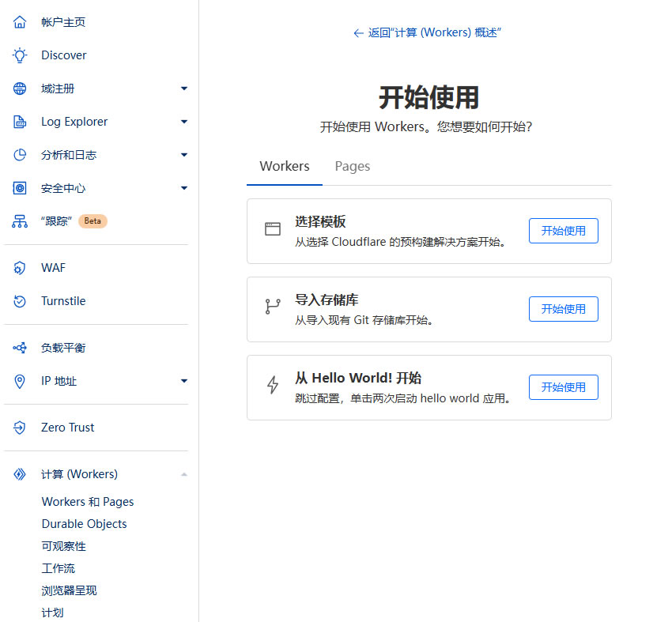Click the location pin icon for IP 地址
The width and height of the screenshot is (672, 622).
[x=20, y=381]
